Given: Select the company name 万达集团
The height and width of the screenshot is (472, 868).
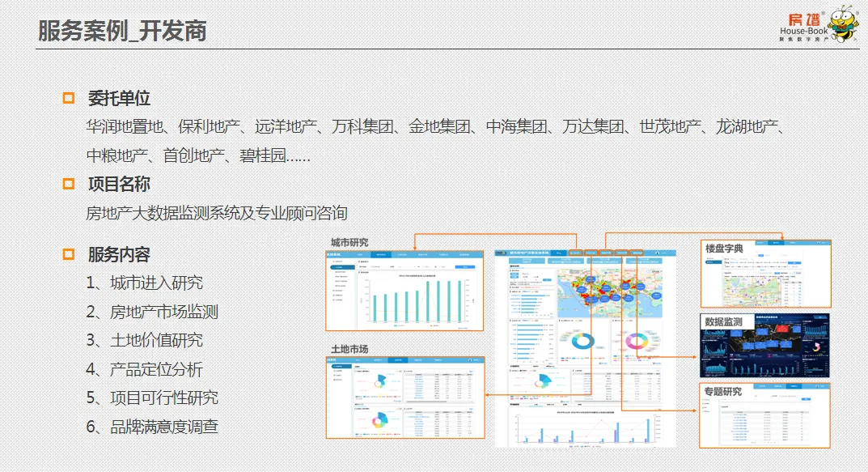Looking at the screenshot, I should (x=594, y=126).
